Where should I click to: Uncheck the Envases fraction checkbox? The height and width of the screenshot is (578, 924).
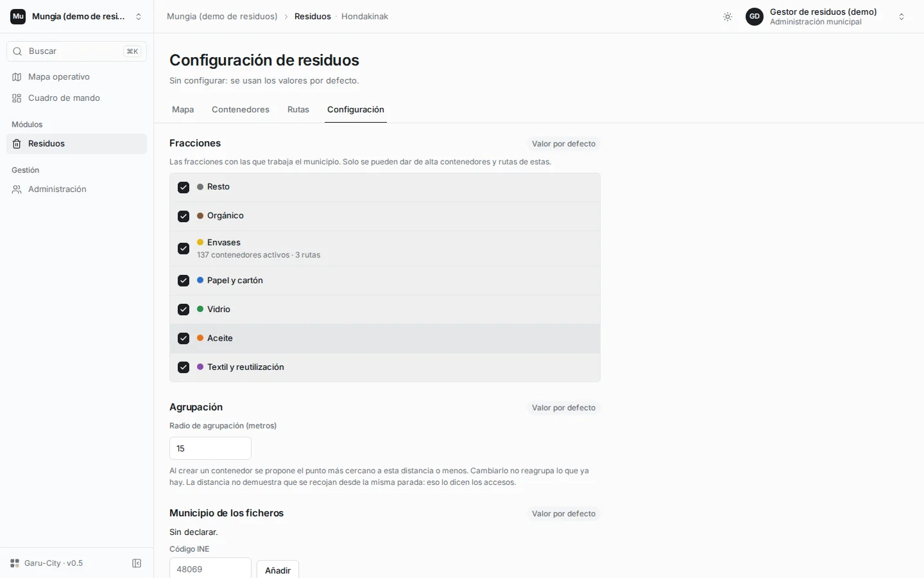pos(184,249)
